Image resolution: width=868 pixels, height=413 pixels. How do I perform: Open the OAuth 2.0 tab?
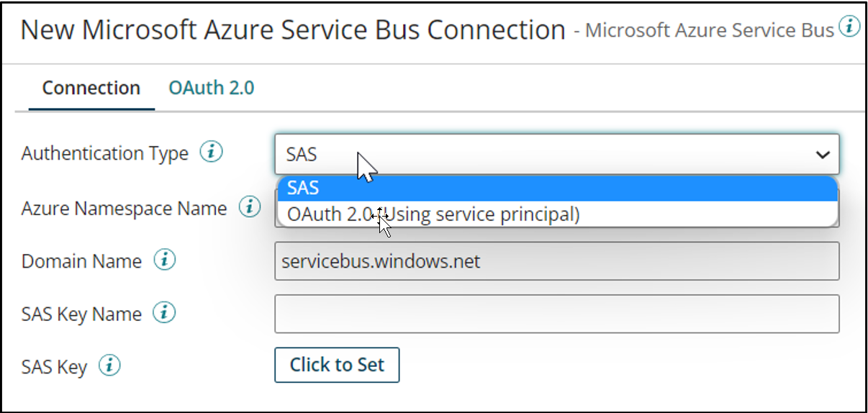(x=211, y=88)
